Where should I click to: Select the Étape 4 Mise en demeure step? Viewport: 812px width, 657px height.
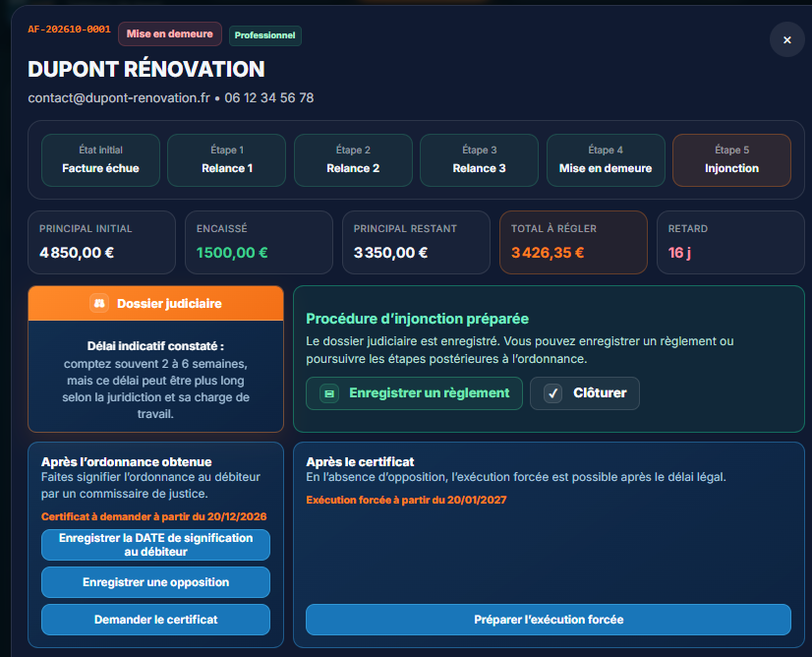[x=606, y=160]
